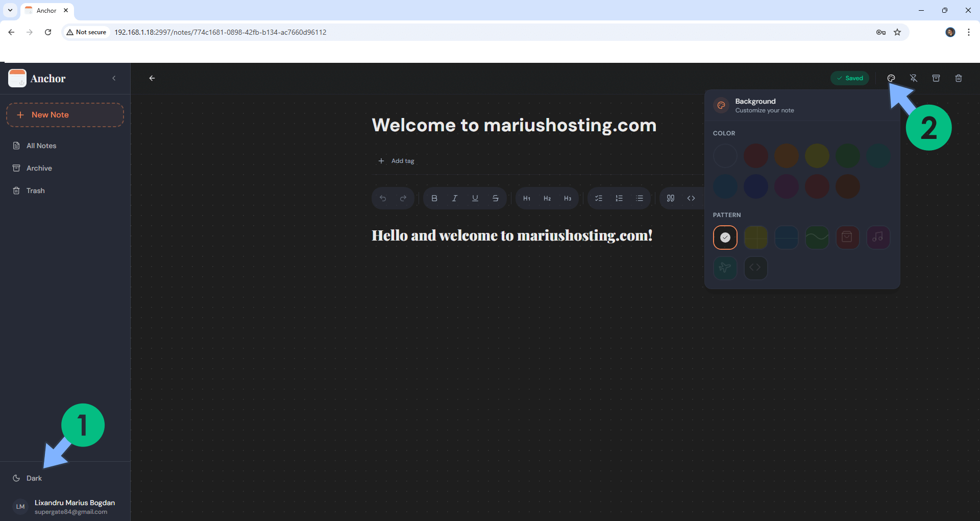The width and height of the screenshot is (980, 521).
Task: Collapse the Anchor sidebar with the chevron
Action: click(114, 78)
